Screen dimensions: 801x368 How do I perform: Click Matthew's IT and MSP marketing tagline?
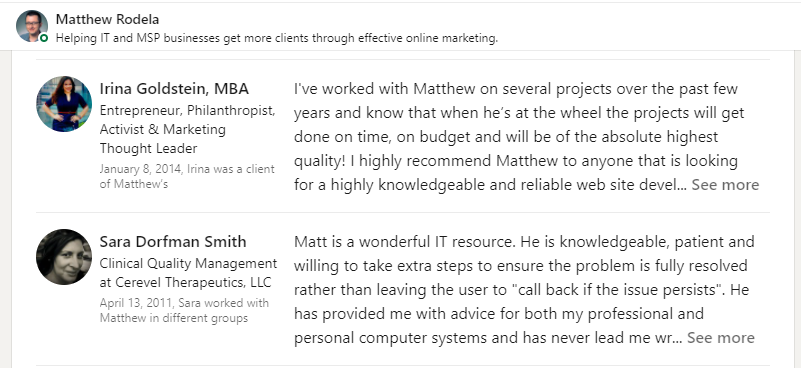276,38
